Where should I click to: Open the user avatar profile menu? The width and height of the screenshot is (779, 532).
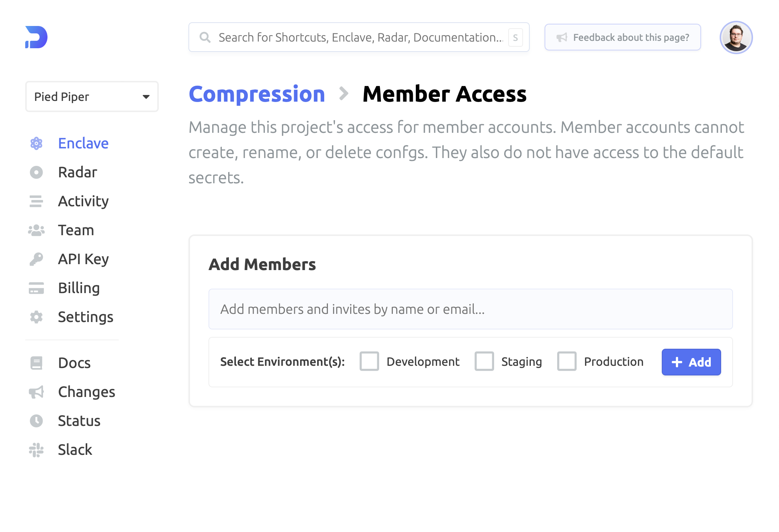(x=736, y=37)
